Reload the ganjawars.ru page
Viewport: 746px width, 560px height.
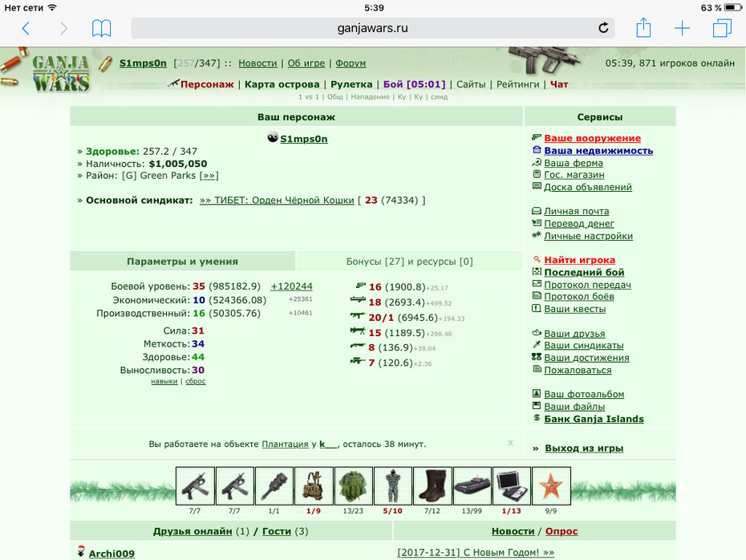tap(603, 28)
